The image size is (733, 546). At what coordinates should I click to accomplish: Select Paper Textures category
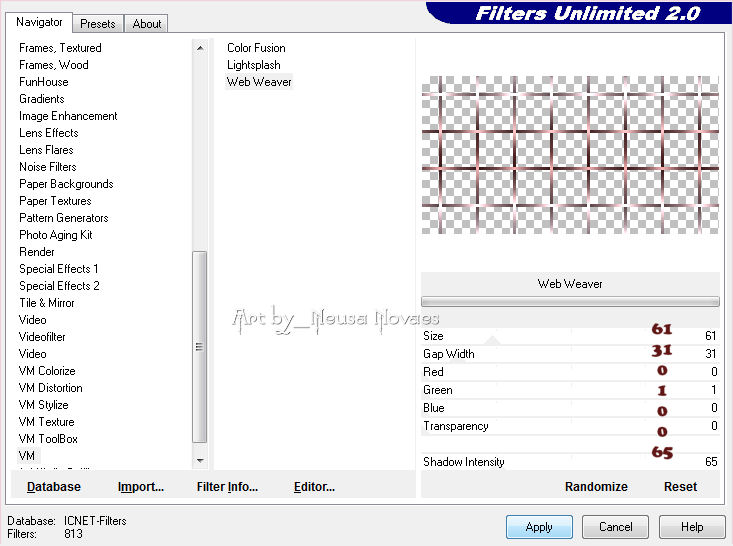pos(55,201)
